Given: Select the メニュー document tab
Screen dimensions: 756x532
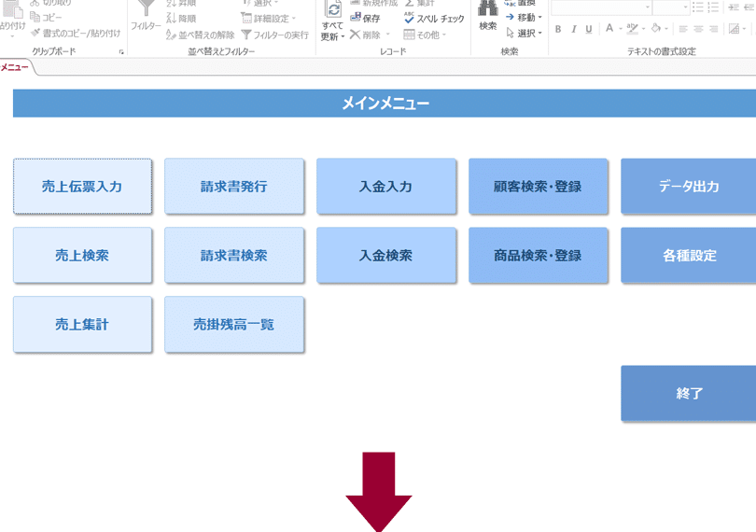Looking at the screenshot, I should [15, 67].
